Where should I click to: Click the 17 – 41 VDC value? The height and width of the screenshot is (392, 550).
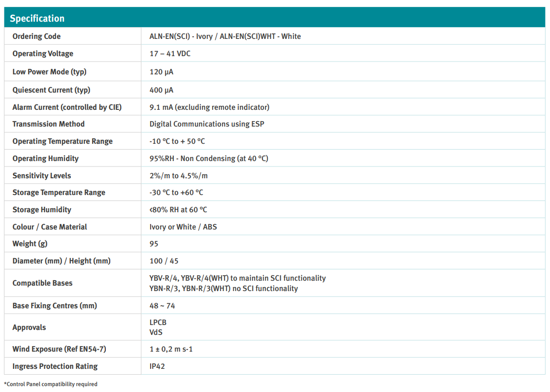[170, 54]
